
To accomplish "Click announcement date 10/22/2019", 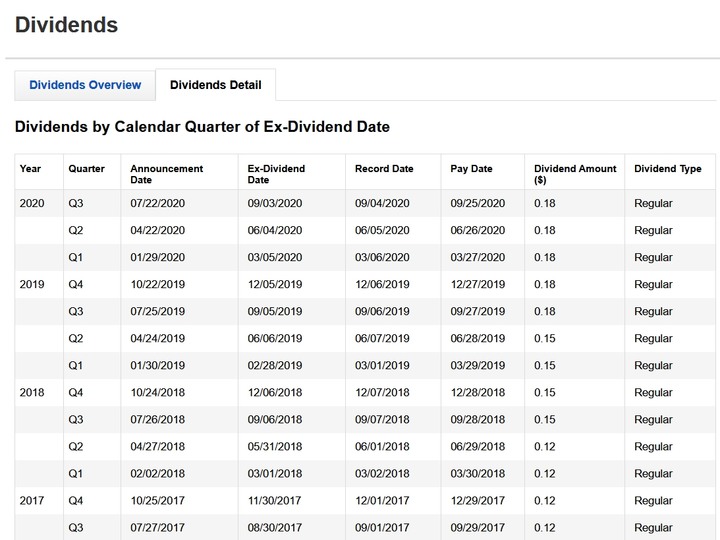I will point(158,284).
